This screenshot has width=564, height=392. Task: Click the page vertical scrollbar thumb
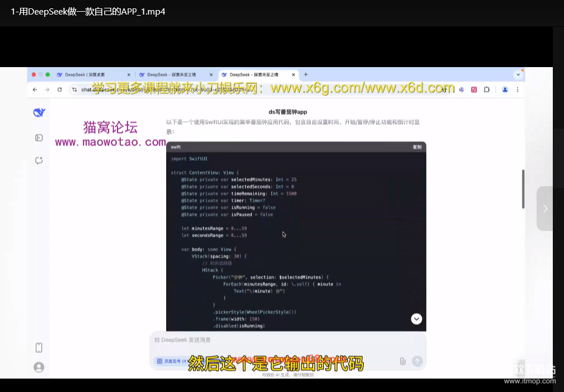(x=523, y=189)
